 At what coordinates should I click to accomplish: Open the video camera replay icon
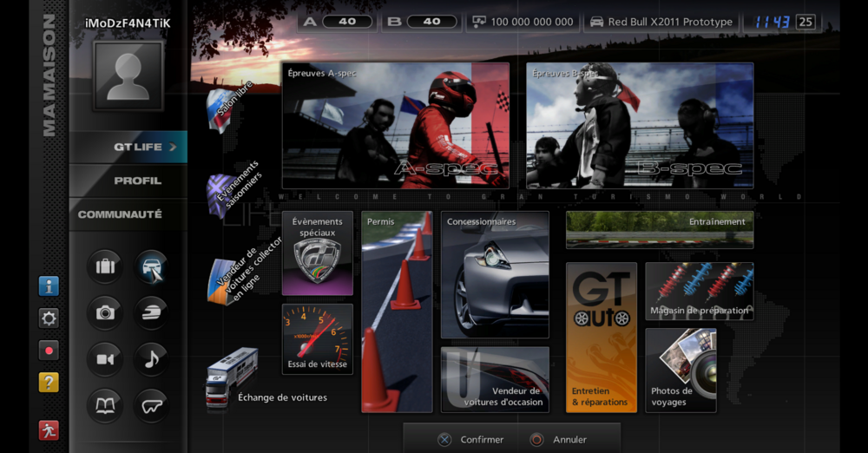[105, 359]
